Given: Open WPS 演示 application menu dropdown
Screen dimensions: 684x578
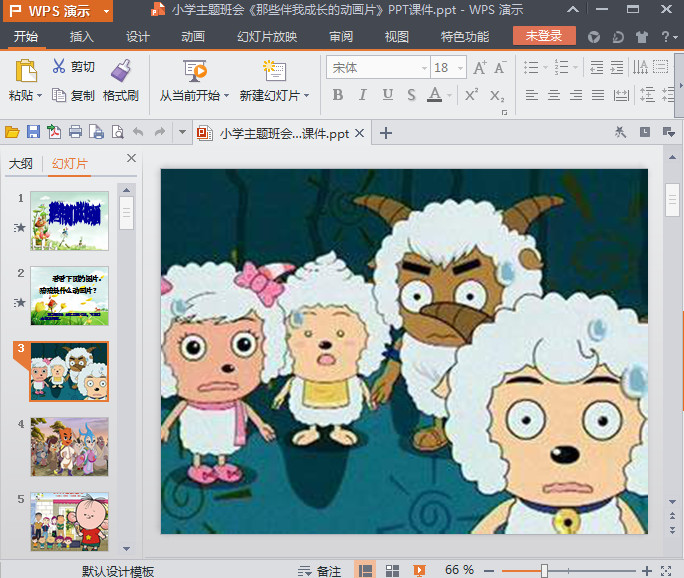Looking at the screenshot, I should point(106,11).
